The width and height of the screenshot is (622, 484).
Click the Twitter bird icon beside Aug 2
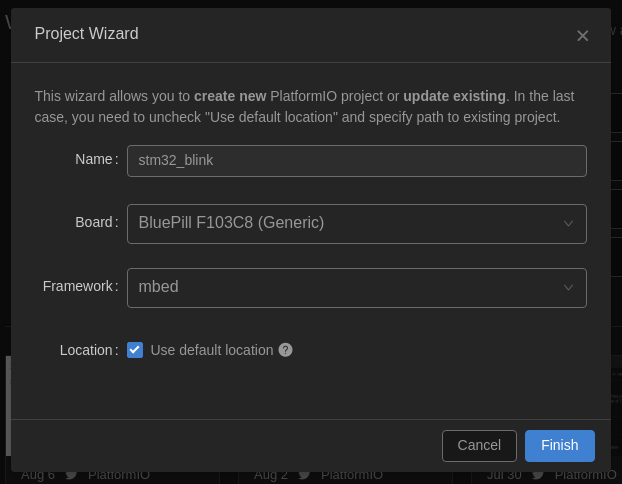tap(304, 475)
